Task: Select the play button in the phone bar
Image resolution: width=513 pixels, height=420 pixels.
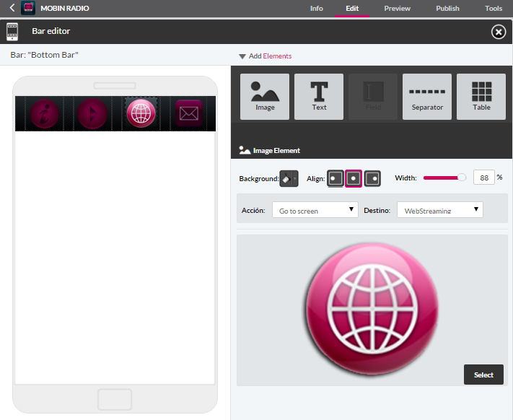Action: pyautogui.click(x=92, y=114)
